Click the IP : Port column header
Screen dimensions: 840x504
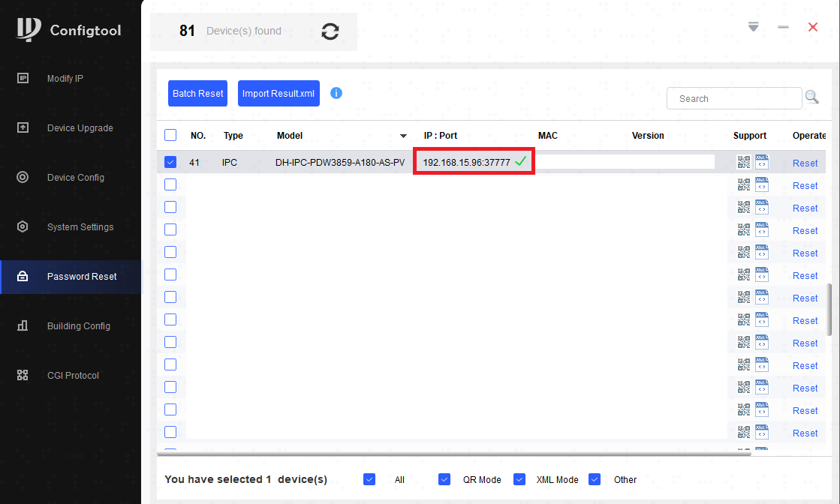click(441, 135)
